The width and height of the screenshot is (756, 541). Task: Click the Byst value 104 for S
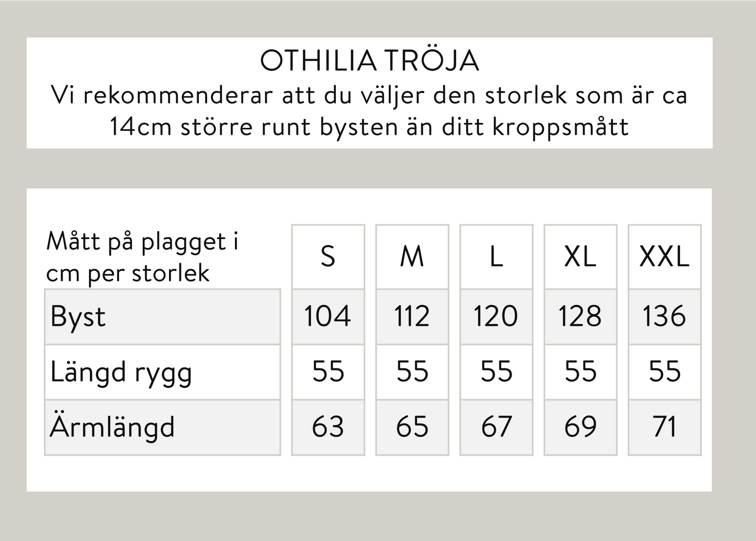tap(328, 317)
